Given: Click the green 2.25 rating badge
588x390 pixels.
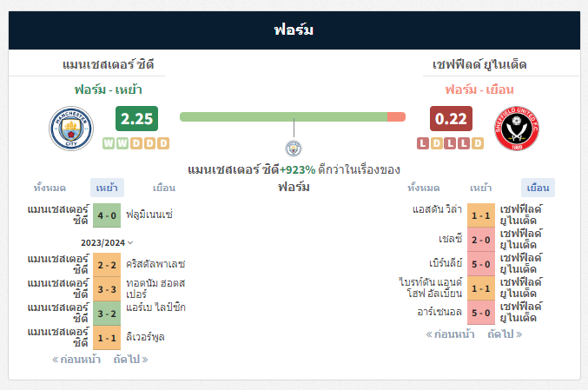Looking at the screenshot, I should [137, 119].
